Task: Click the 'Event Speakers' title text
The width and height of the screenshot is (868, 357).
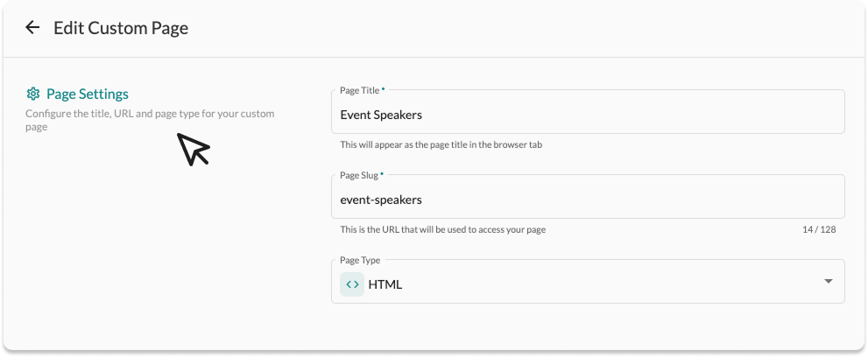Action: click(x=380, y=114)
